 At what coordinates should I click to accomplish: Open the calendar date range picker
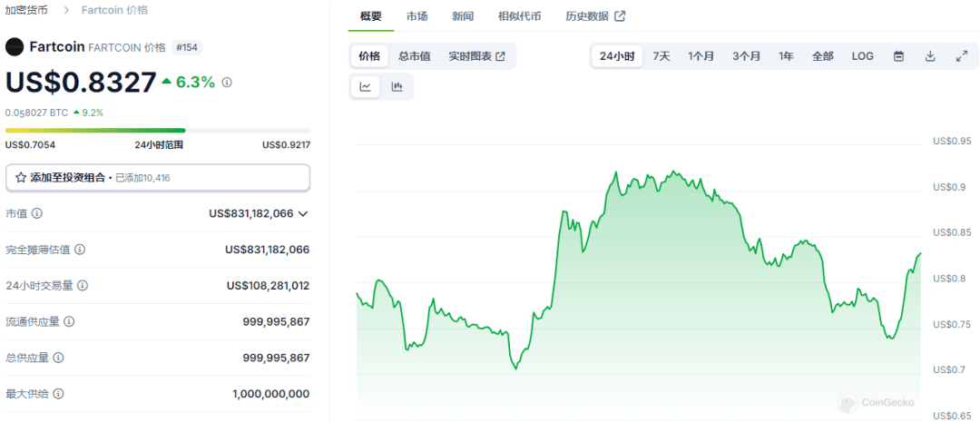(898, 56)
